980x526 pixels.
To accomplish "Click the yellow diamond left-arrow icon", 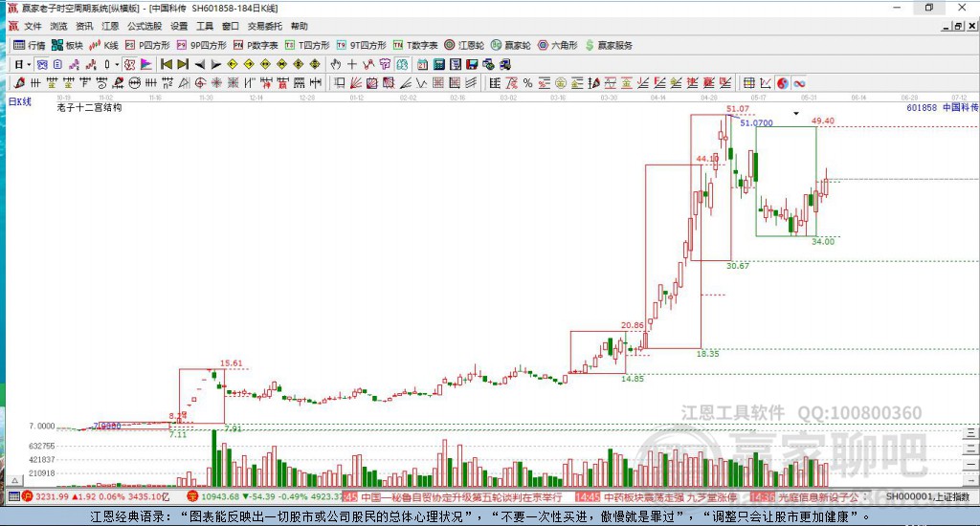I will click(x=233, y=64).
